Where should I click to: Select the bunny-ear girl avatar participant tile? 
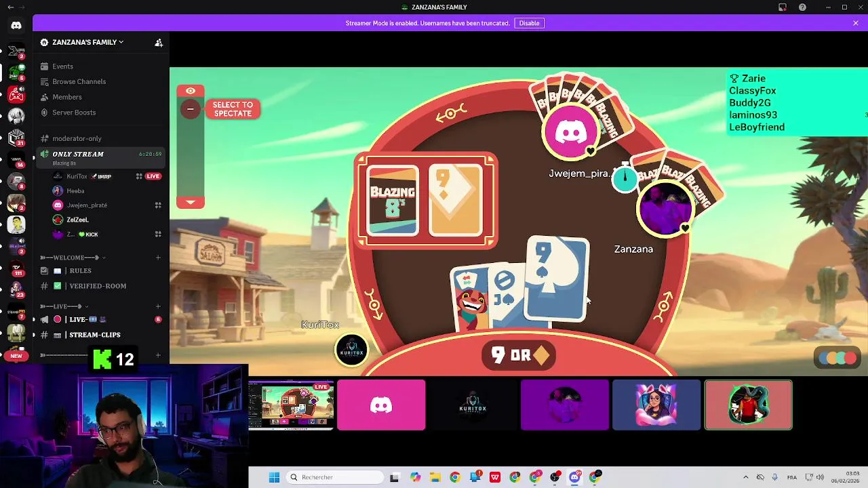coord(656,405)
